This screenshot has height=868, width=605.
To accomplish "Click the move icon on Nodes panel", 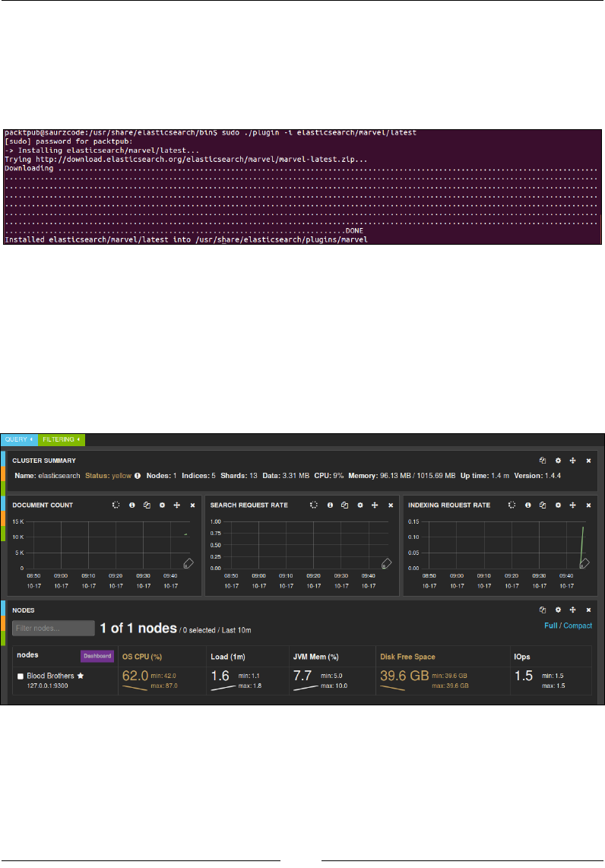I will [x=573, y=610].
